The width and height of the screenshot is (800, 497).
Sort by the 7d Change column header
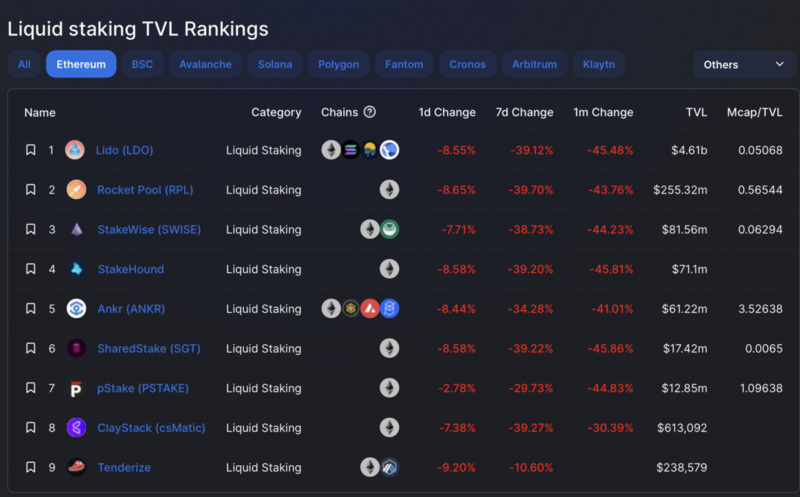tap(524, 112)
